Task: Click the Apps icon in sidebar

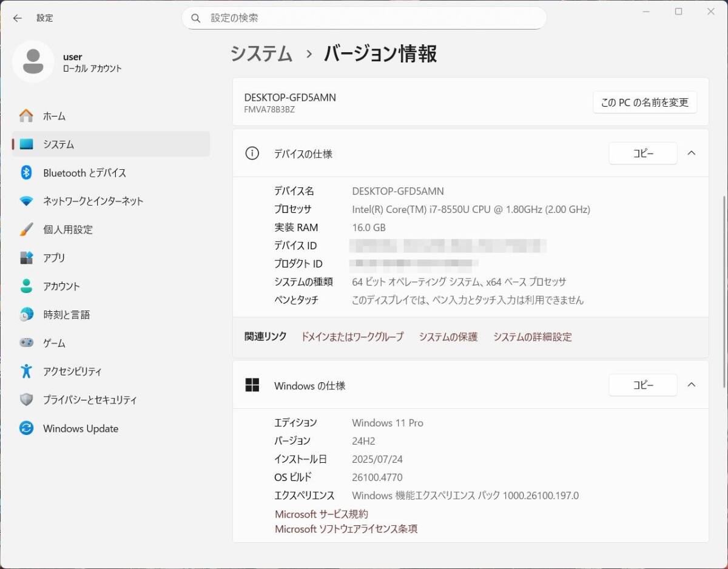Action: click(26, 258)
